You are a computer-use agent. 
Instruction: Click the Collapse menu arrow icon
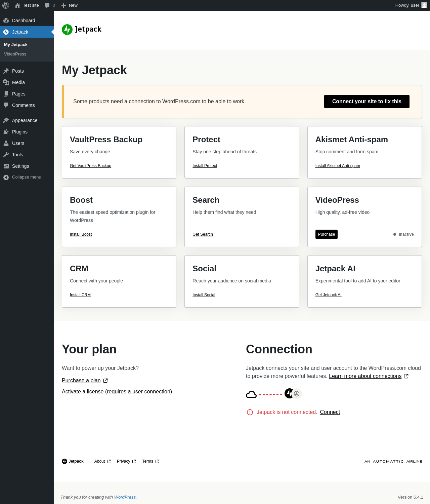[x=6, y=177]
